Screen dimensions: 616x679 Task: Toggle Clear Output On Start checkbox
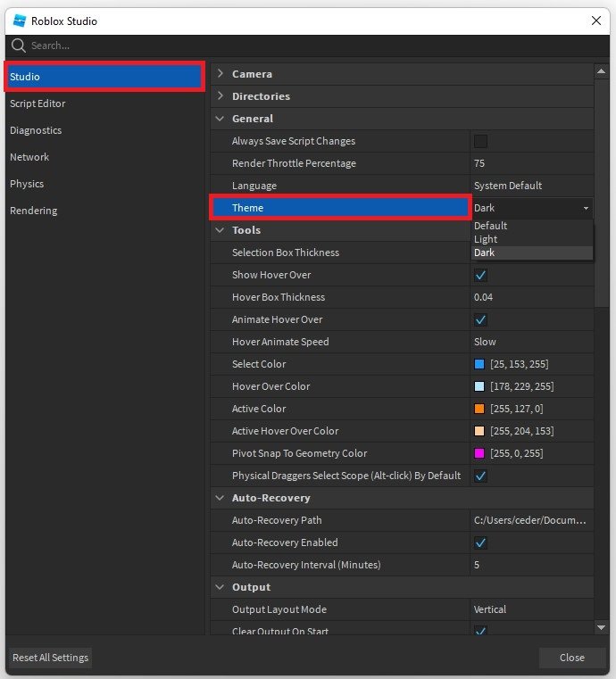coord(480,631)
